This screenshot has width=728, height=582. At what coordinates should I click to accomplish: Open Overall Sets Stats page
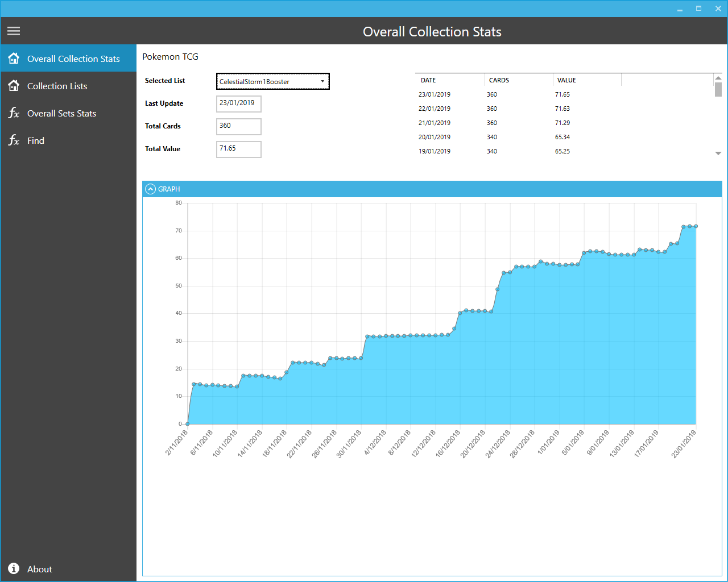68,113
